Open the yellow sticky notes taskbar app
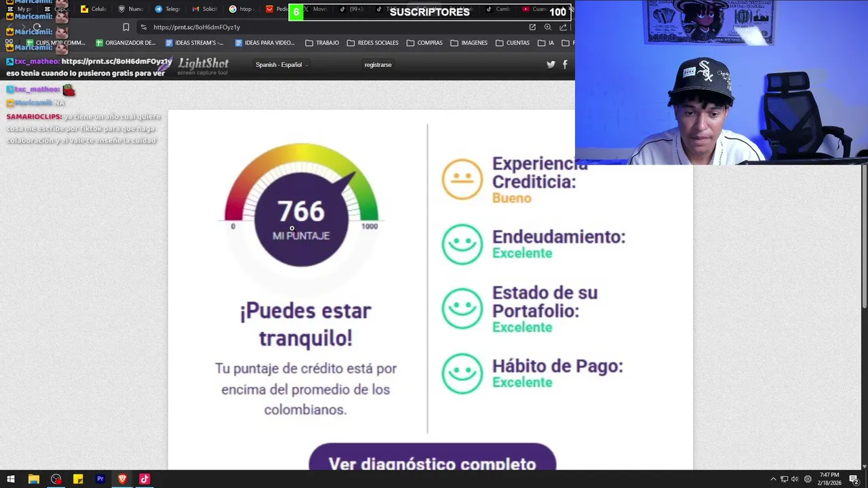This screenshot has height=488, width=868. coord(78,479)
